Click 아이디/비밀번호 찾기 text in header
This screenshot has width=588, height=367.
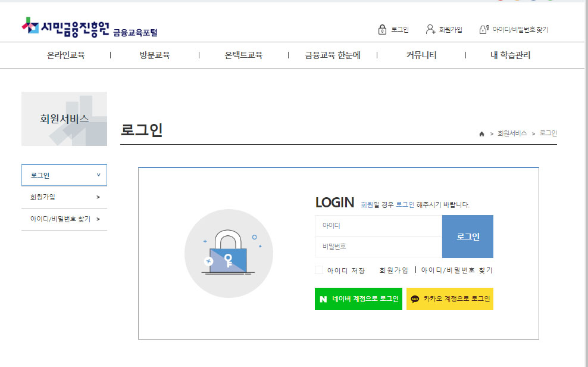tap(520, 29)
